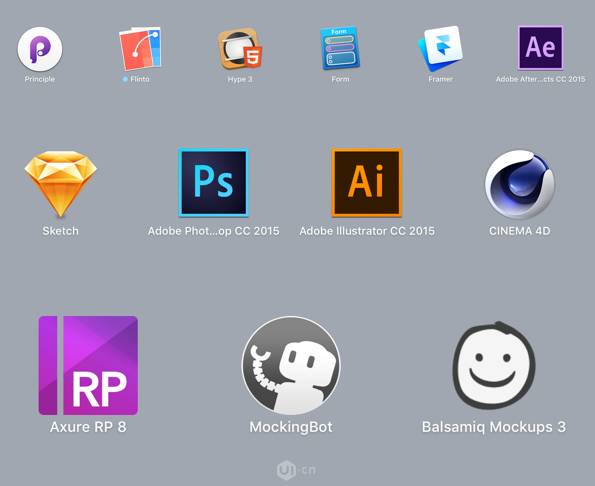Image resolution: width=595 pixels, height=486 pixels.
Task: Click the "Axure RP 8" label
Action: (x=88, y=427)
